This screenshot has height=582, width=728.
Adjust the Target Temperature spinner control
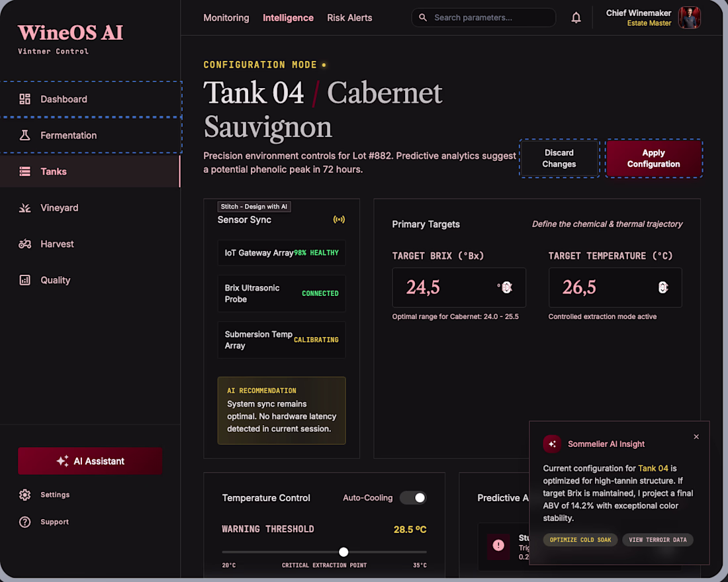pyautogui.click(x=663, y=287)
